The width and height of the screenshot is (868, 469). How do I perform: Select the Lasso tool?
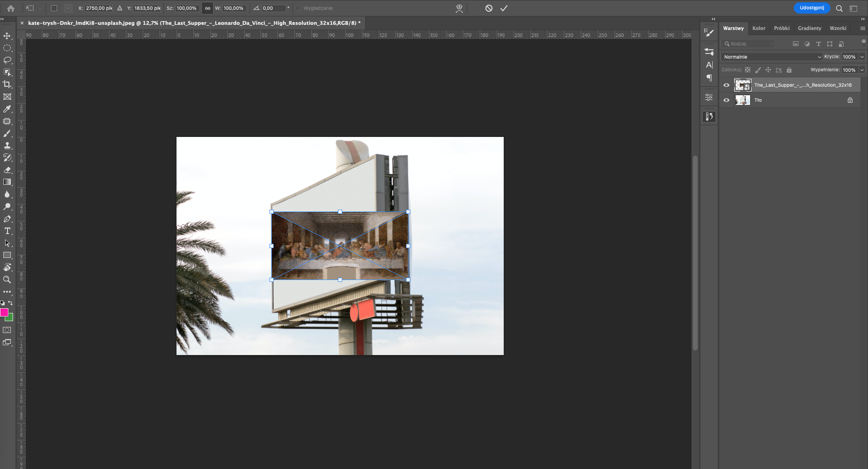pyautogui.click(x=7, y=60)
